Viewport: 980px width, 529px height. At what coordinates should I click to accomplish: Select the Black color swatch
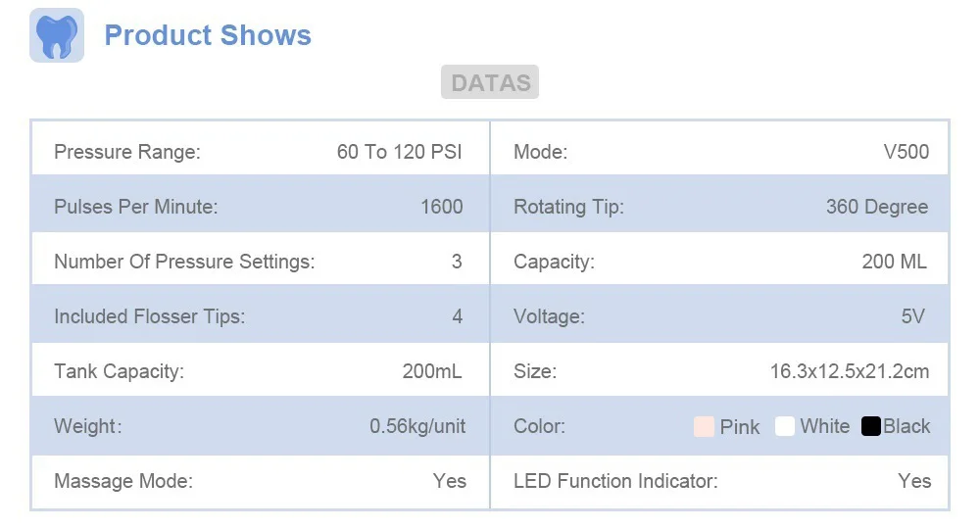(870, 426)
